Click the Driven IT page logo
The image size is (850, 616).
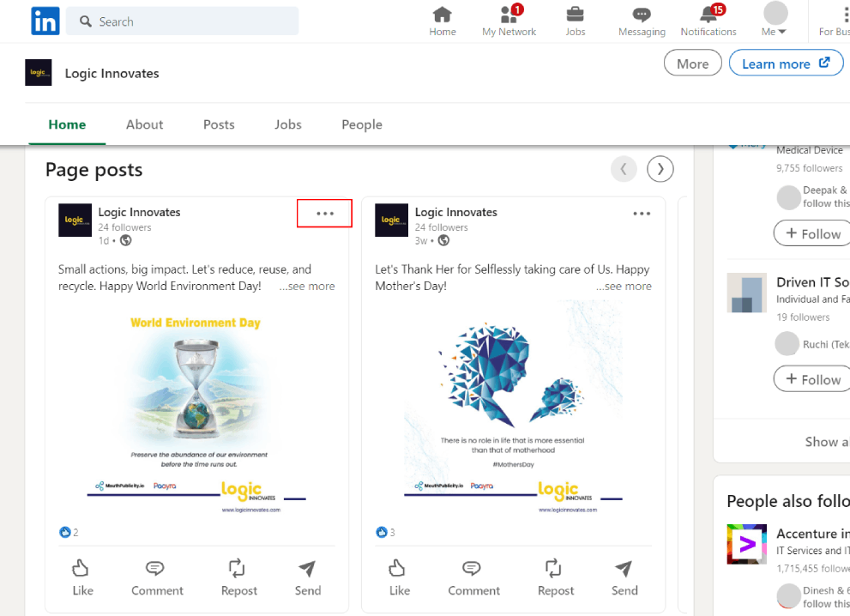coord(746,293)
